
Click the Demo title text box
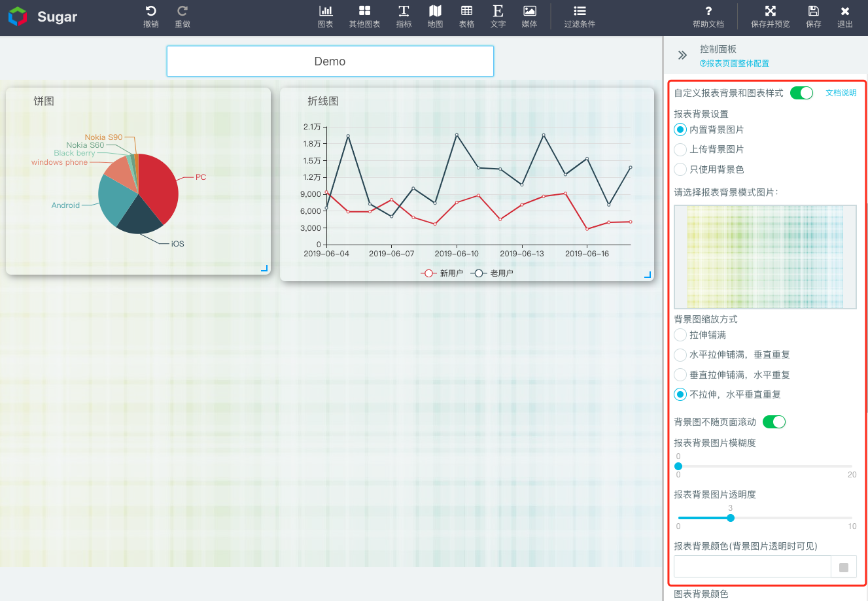(x=330, y=61)
